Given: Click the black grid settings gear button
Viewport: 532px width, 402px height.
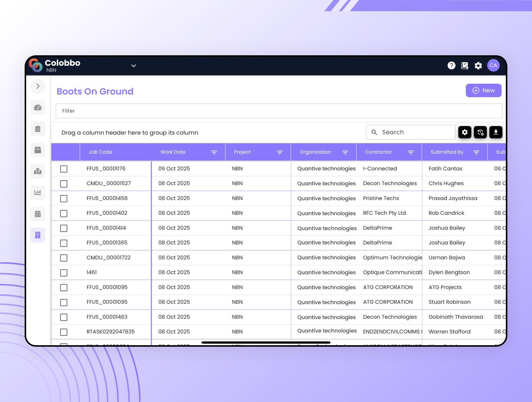Looking at the screenshot, I should pyautogui.click(x=465, y=132).
